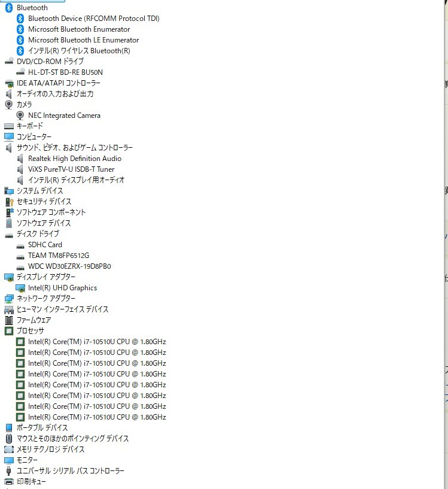Screen dimensions: 448x489
Task: Click the ネットワーク アダプター icon
Action: [x=9, y=299]
